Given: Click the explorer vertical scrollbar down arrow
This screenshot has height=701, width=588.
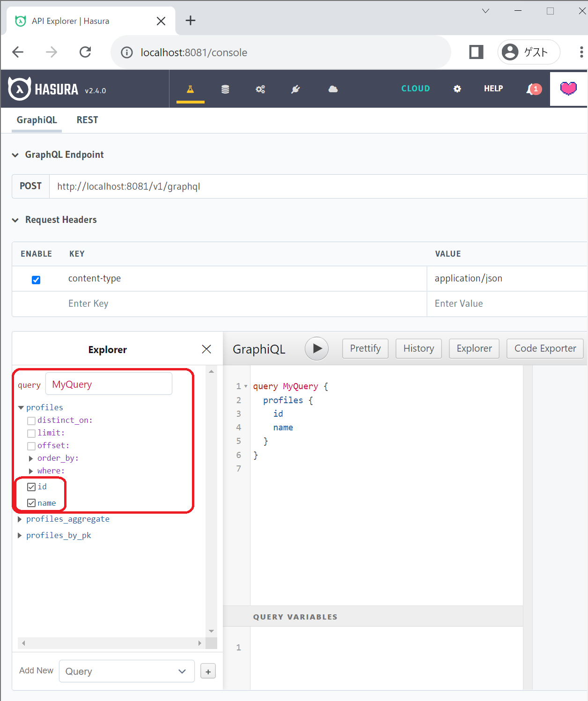Looking at the screenshot, I should 211,631.
